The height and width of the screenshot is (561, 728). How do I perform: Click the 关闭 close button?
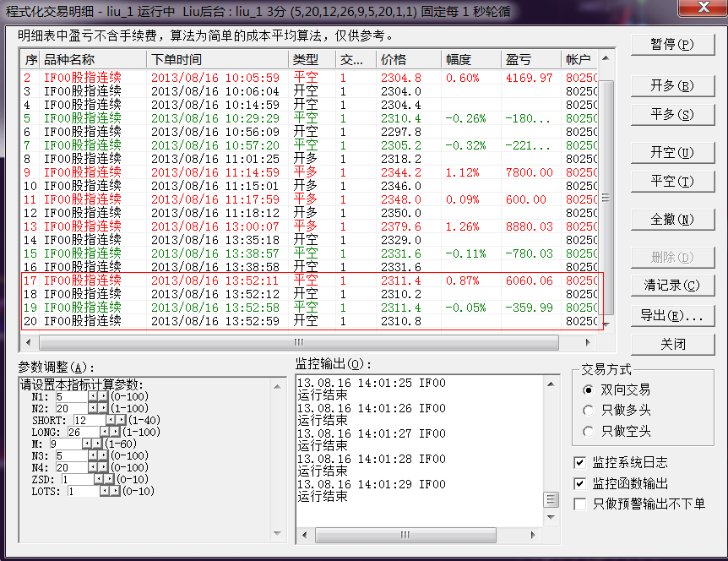point(672,345)
